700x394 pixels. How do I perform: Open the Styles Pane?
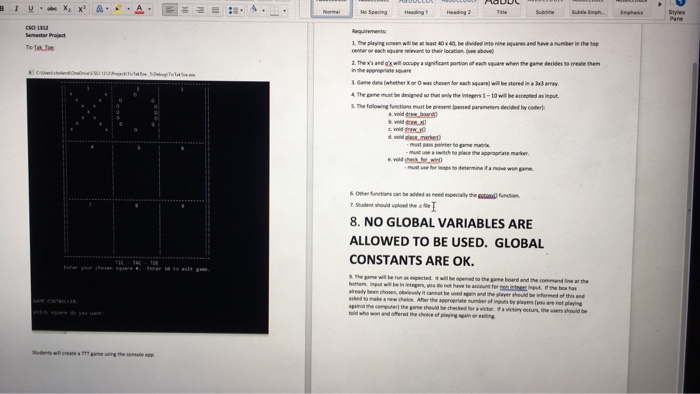click(677, 11)
